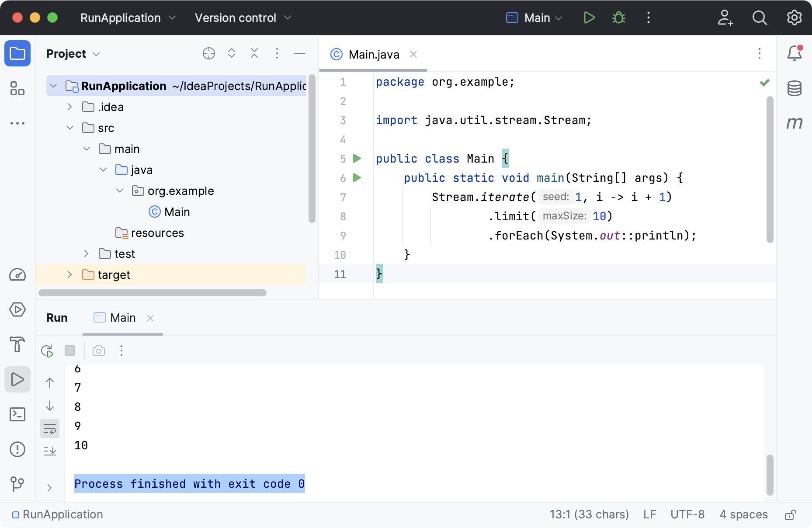
Task: Expand the target folder
Action: (69, 274)
